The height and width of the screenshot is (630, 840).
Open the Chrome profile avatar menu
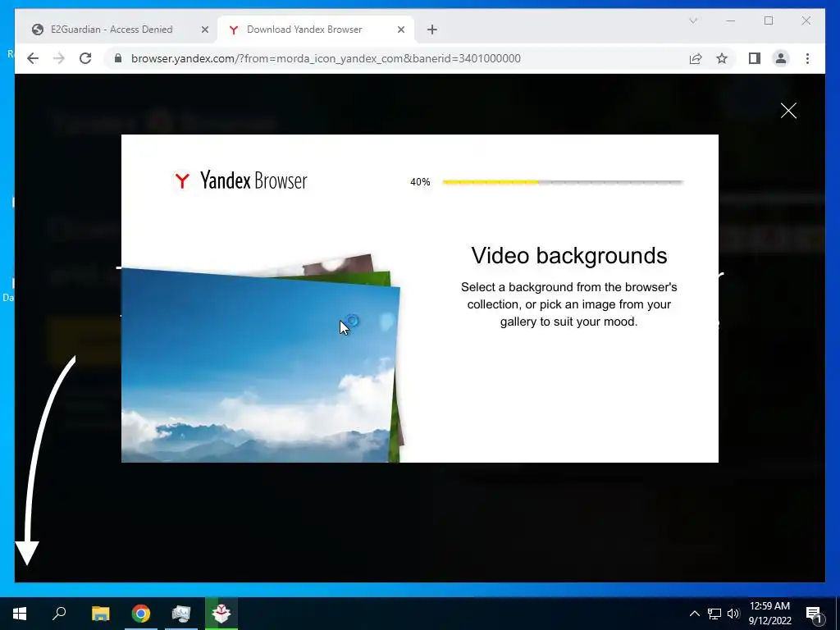click(x=781, y=58)
